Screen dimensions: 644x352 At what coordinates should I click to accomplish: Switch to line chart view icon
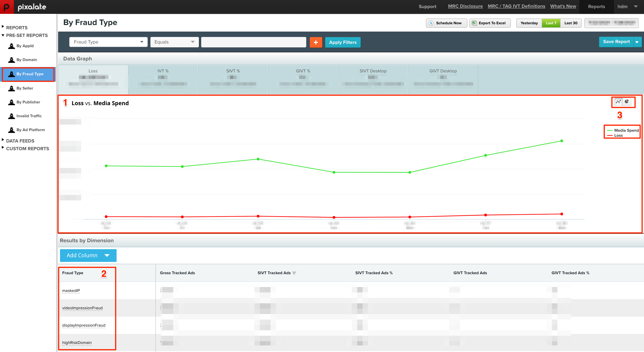click(618, 102)
